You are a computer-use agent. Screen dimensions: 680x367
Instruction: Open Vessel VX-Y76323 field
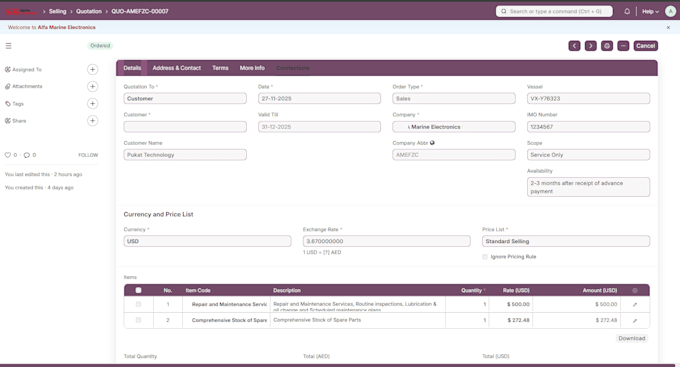(588, 98)
